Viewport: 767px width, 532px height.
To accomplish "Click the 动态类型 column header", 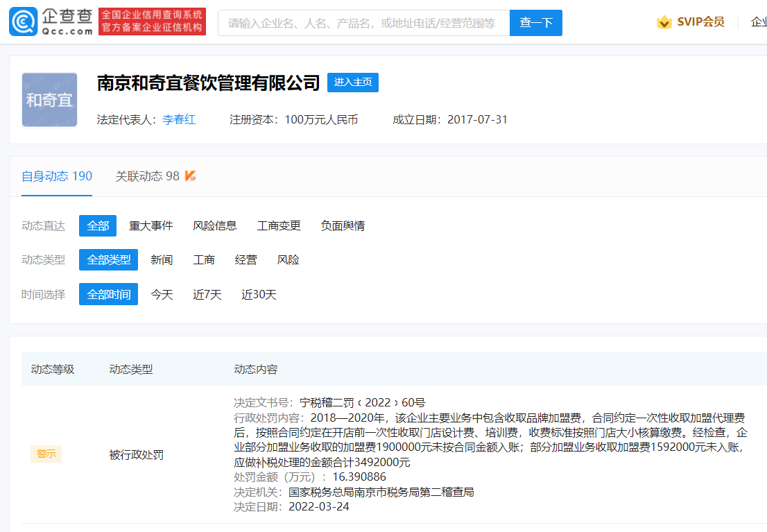I will pos(131,369).
